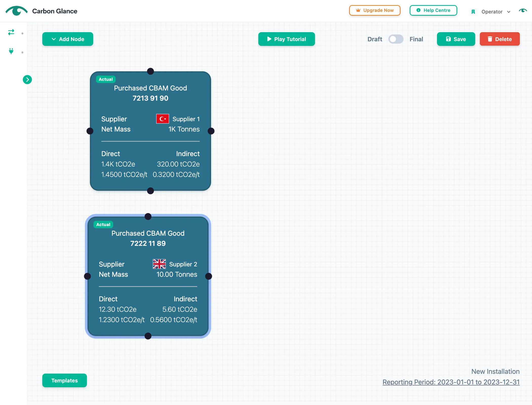
Task: Open the transfer arrows sidebar icon
Action: point(11,32)
